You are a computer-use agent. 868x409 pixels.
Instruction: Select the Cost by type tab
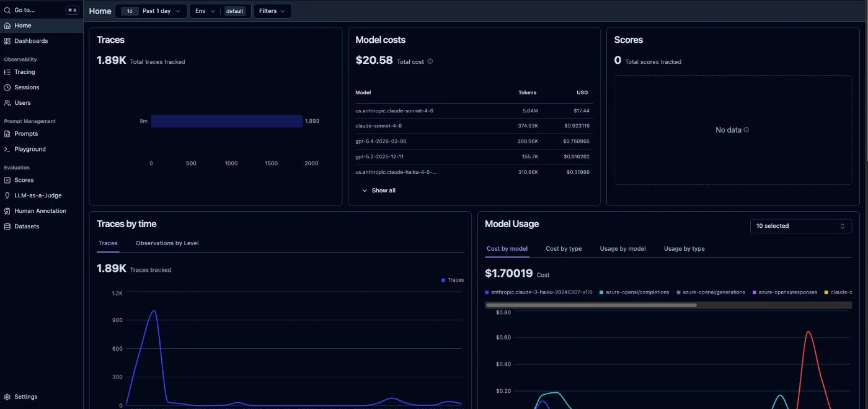tap(564, 249)
